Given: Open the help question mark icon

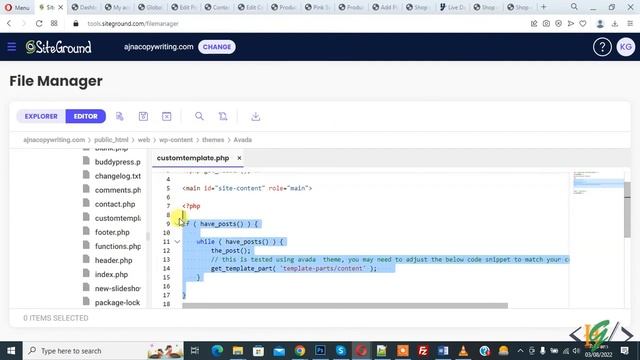Looking at the screenshot, I should (x=602, y=47).
